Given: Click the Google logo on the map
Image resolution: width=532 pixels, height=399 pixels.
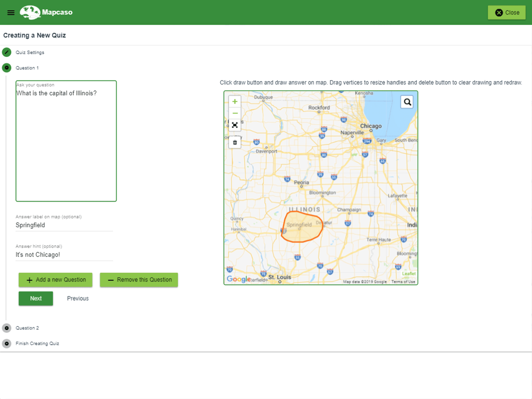Looking at the screenshot, I should [239, 279].
